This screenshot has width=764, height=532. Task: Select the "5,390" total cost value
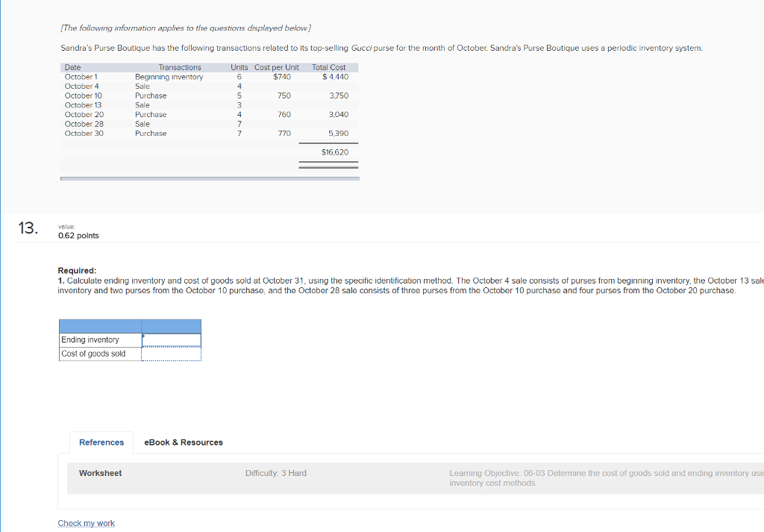339,134
